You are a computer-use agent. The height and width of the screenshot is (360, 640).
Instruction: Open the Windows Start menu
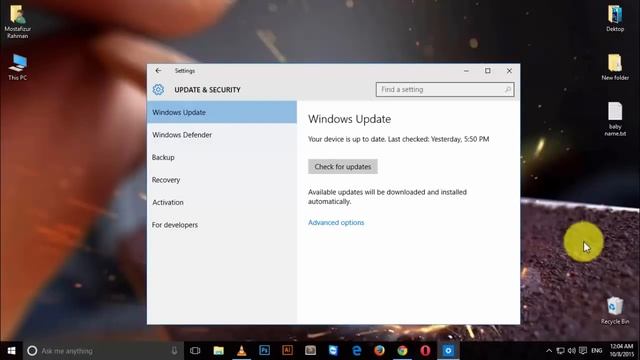click(11, 351)
